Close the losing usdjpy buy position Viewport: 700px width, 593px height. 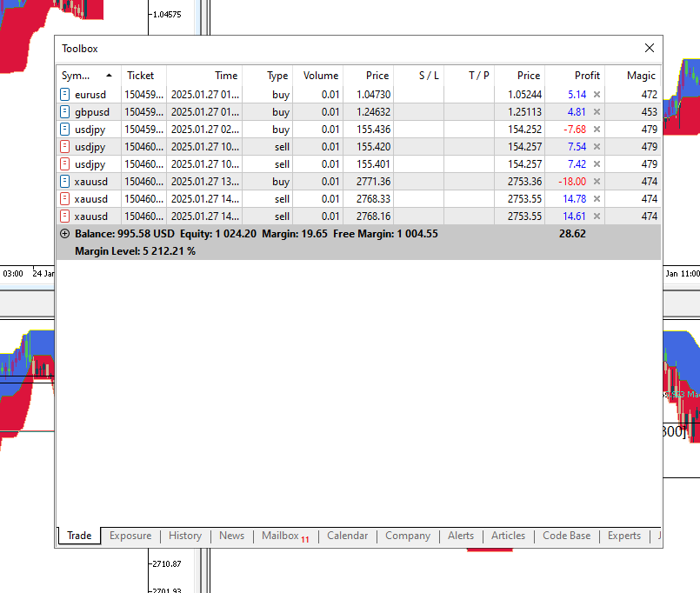point(597,130)
